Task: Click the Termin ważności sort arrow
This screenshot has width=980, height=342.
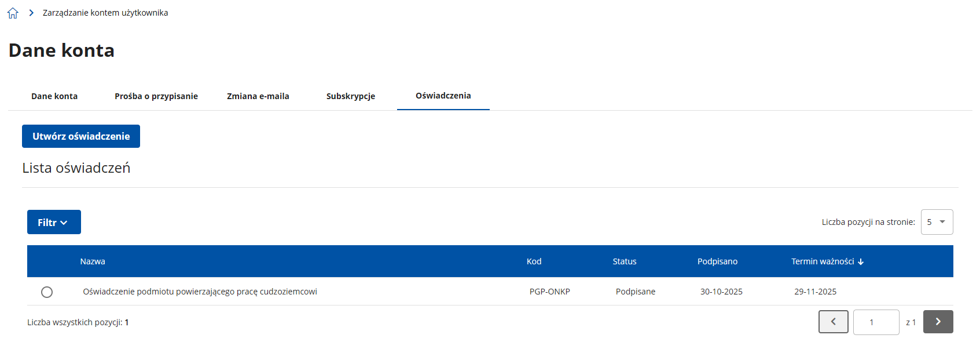Action: pyautogui.click(x=861, y=262)
